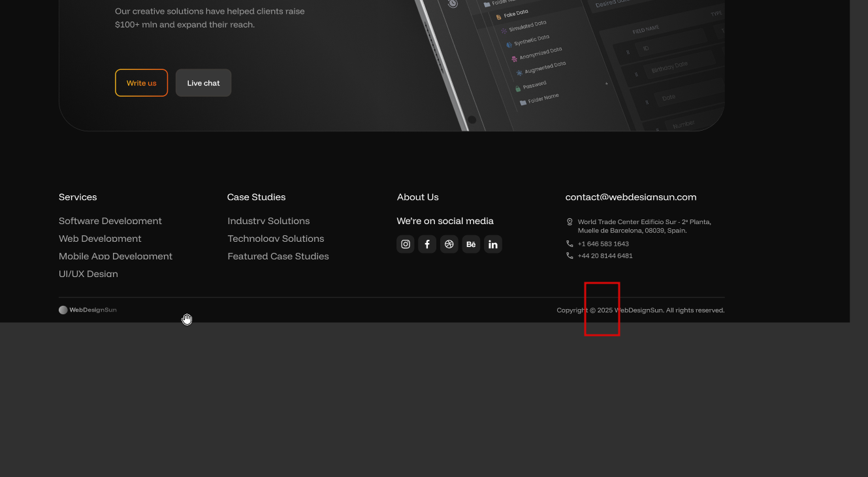Image resolution: width=868 pixels, height=477 pixels.
Task: Click the copyright 2025 WebDesignSun text
Action: (641, 310)
